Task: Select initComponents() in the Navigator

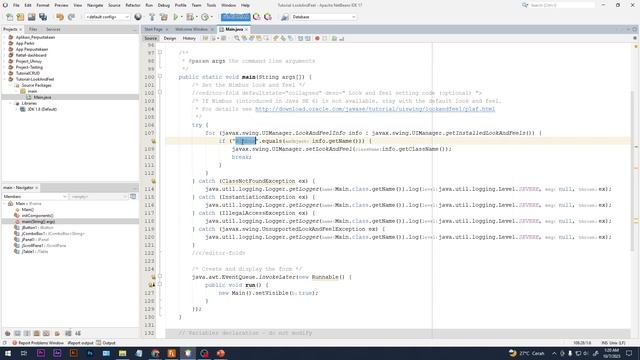Action: 37,216
